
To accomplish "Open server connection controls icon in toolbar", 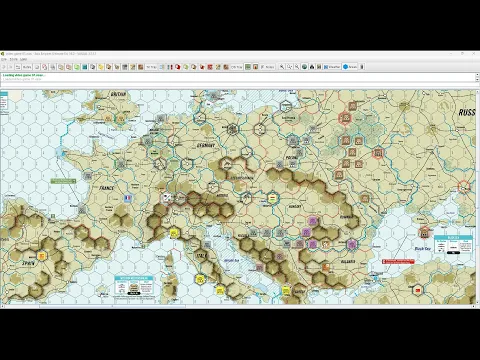I will click(x=18, y=67).
